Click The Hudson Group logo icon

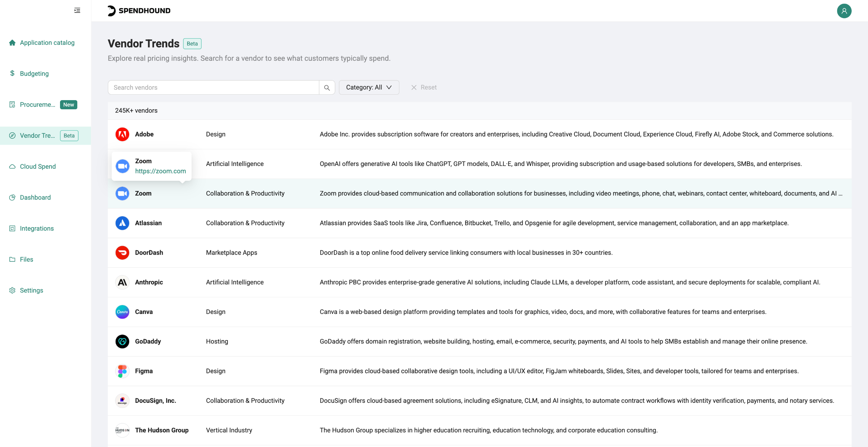coord(122,430)
